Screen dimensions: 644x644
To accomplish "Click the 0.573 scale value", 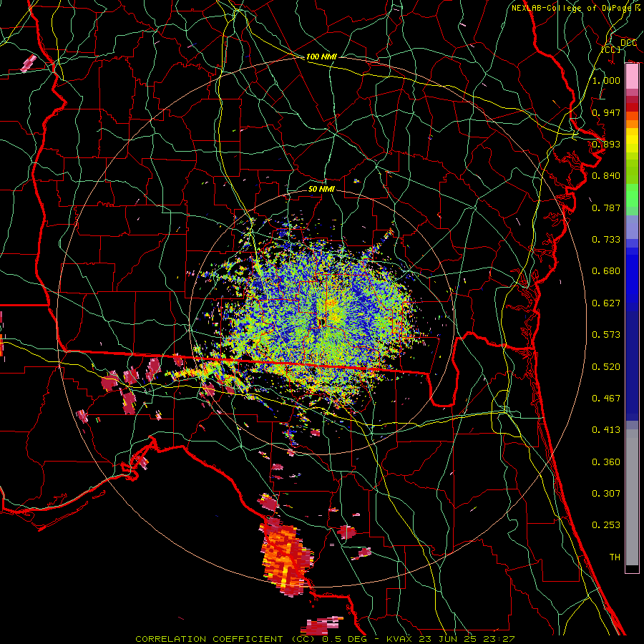I will pos(606,335).
